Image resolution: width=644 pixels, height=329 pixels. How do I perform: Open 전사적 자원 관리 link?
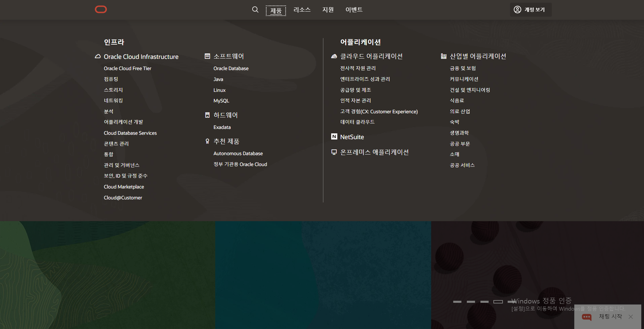358,68
